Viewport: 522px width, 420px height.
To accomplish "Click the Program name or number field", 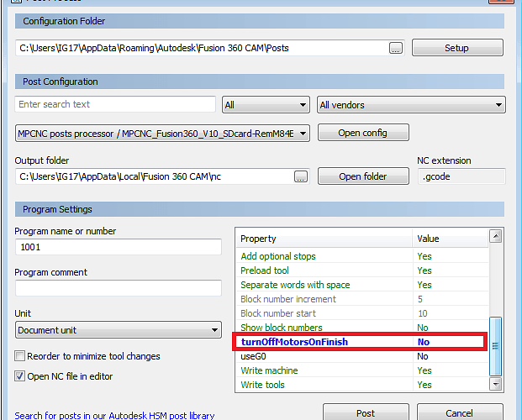I will click(118, 248).
